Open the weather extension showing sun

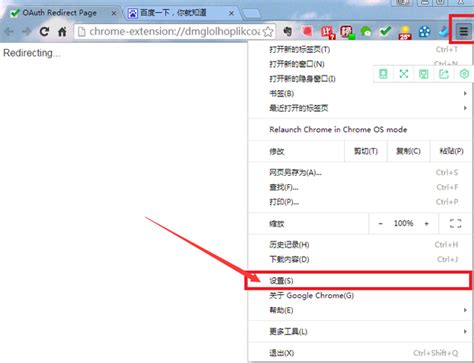pyautogui.click(x=405, y=32)
